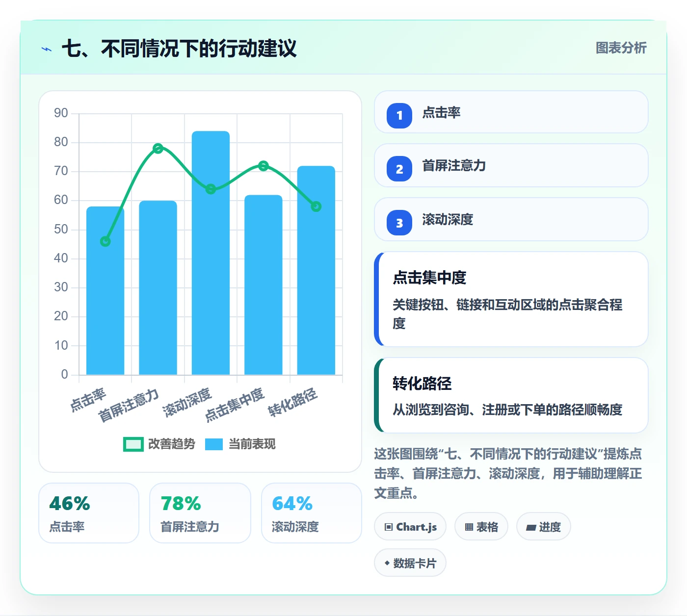Click the x-axis label 首屏注意力
The image size is (687, 616).
129,406
